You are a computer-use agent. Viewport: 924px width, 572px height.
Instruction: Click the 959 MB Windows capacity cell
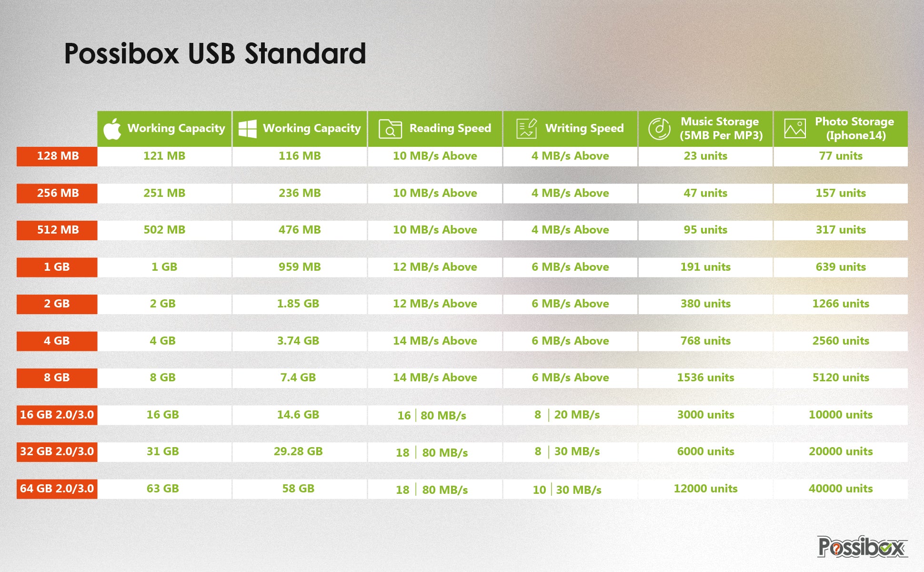(300, 267)
